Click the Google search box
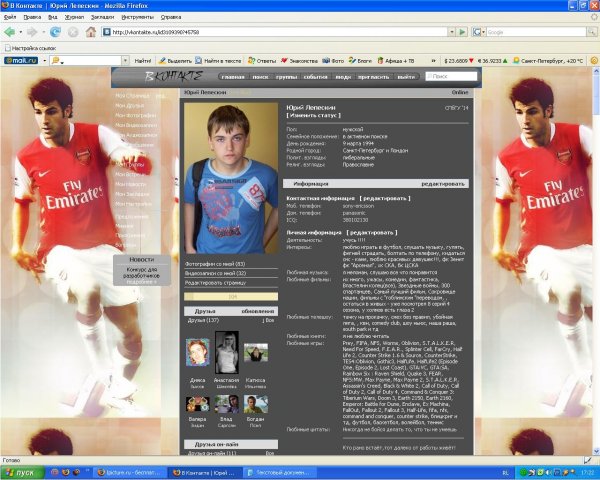The height and width of the screenshot is (480, 600). (x=536, y=32)
